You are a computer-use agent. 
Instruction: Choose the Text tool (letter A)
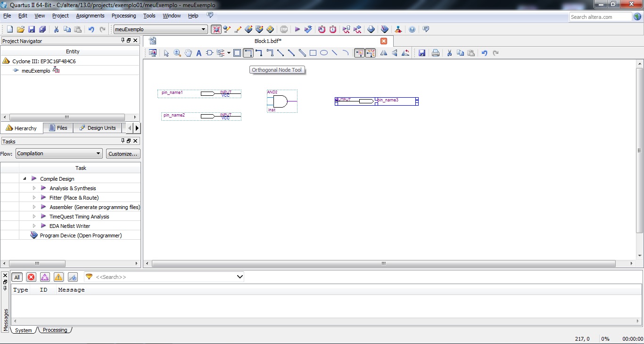click(x=198, y=53)
